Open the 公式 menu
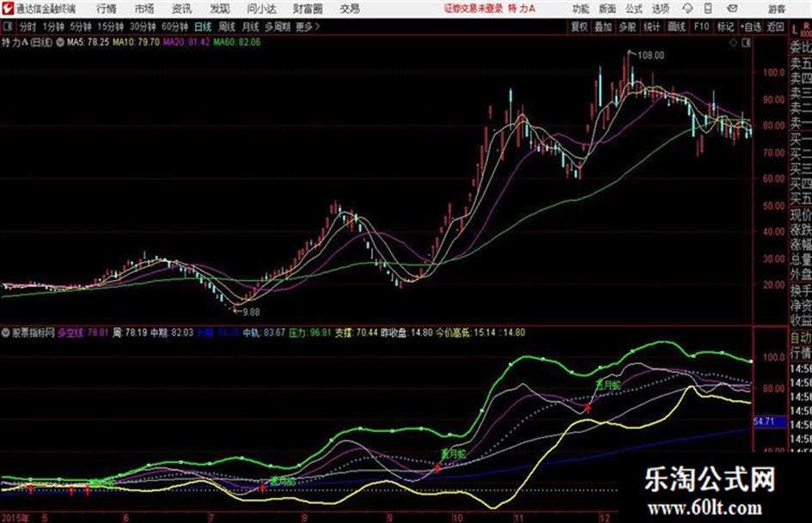 (633, 9)
